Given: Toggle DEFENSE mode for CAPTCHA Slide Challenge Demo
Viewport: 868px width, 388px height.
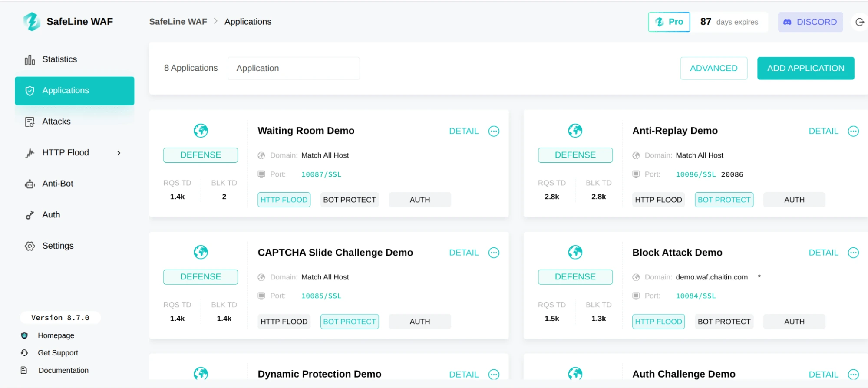Looking at the screenshot, I should (201, 277).
